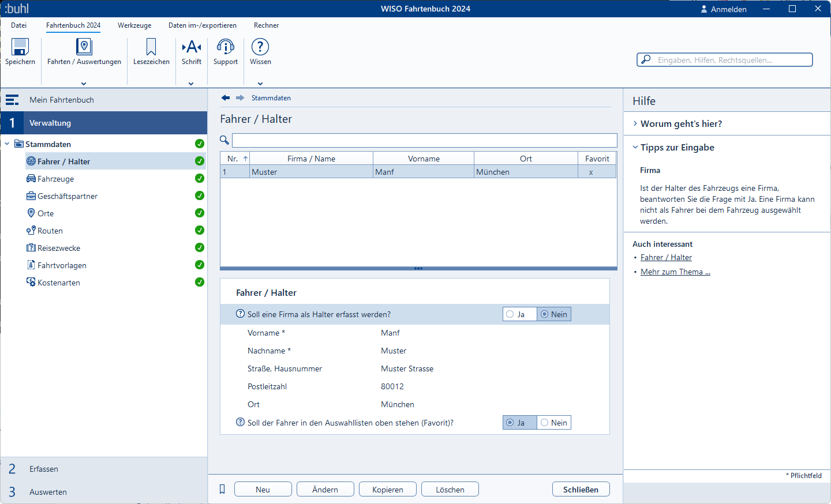The height and width of the screenshot is (504, 831).
Task: Click the splitter handle below the list
Action: 418,268
